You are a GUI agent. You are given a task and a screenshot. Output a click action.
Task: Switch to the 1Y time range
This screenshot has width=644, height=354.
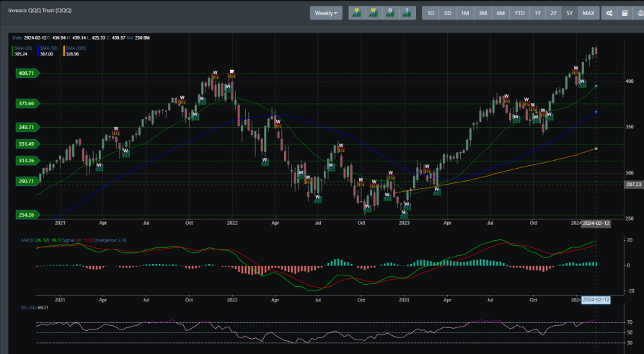point(537,13)
